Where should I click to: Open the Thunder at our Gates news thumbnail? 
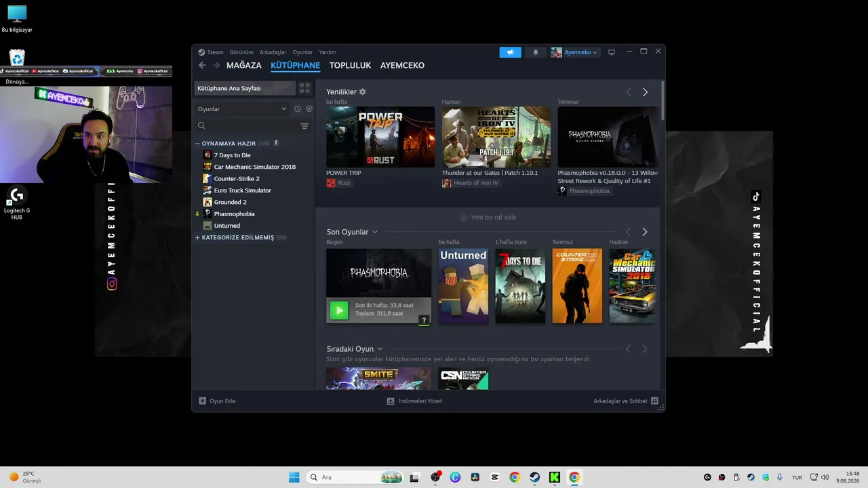point(496,137)
